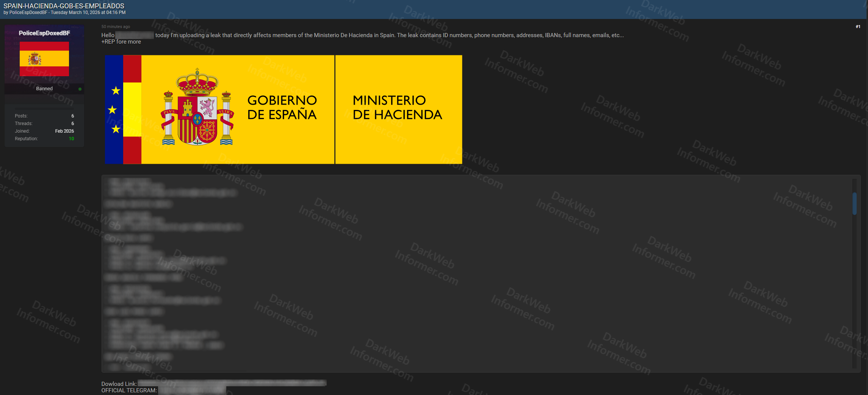Click the Ministerio de Hacienda logo panel

pos(397,107)
